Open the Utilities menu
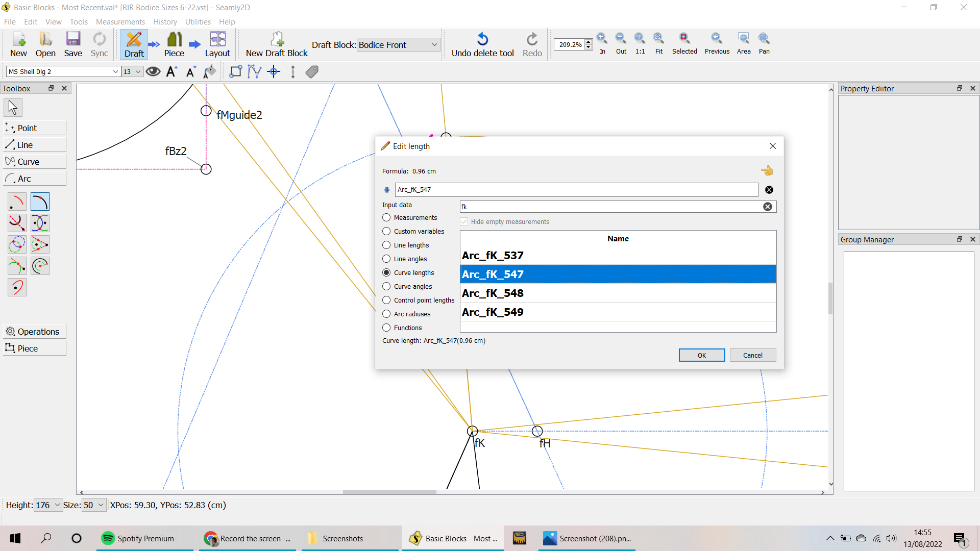Screen dimensions: 980x551 198,22
